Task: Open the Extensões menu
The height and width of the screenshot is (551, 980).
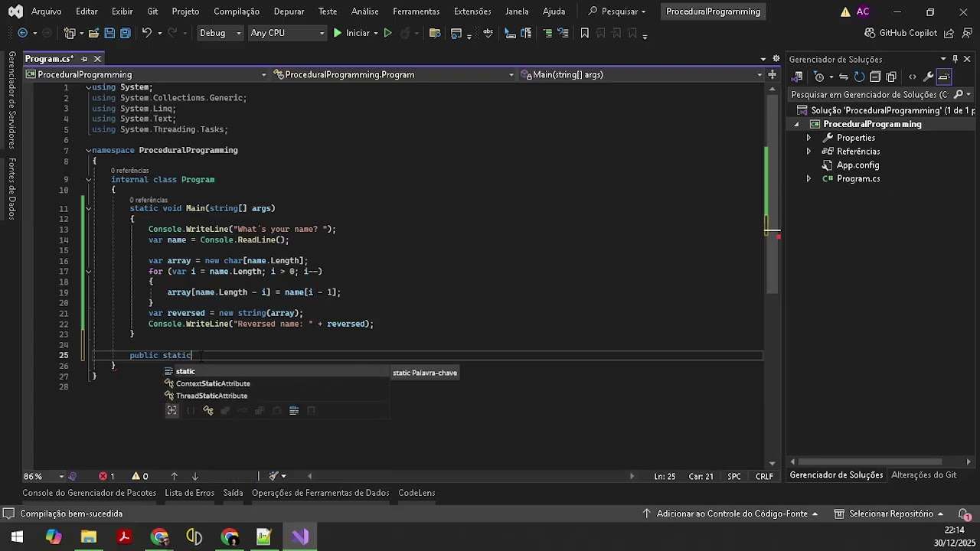Action: click(472, 11)
